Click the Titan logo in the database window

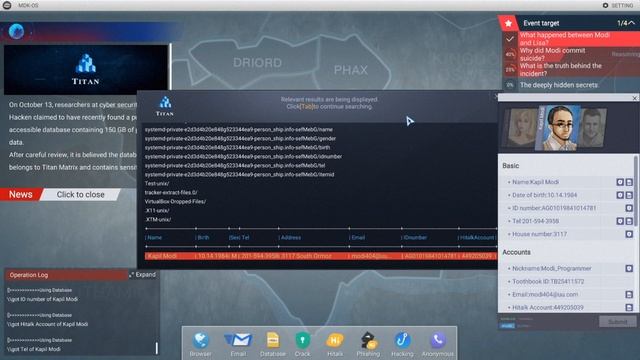click(165, 106)
